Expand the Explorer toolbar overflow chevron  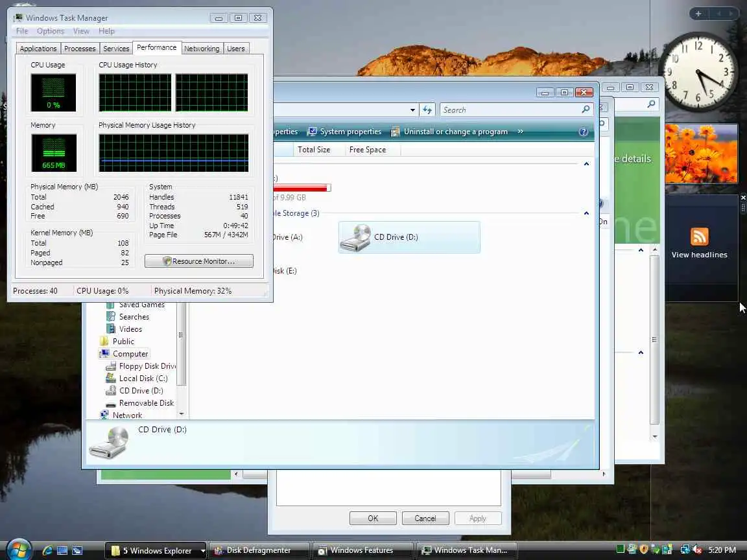tap(520, 132)
